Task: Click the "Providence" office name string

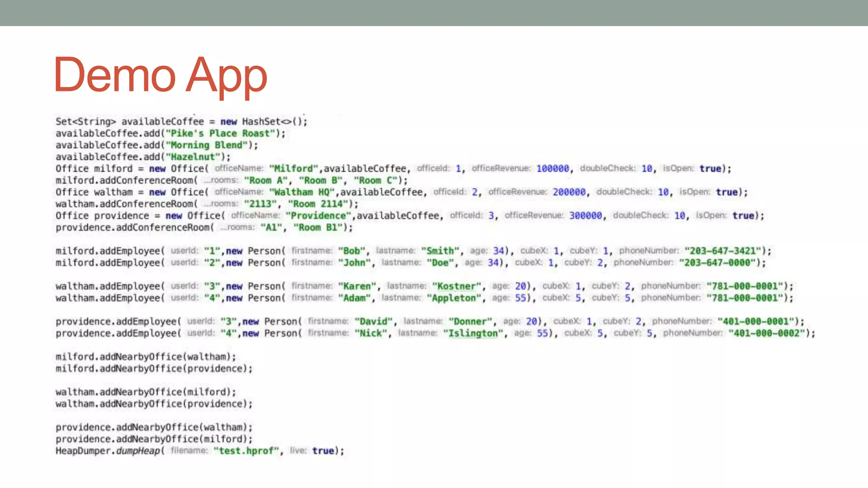Action: click(x=318, y=216)
